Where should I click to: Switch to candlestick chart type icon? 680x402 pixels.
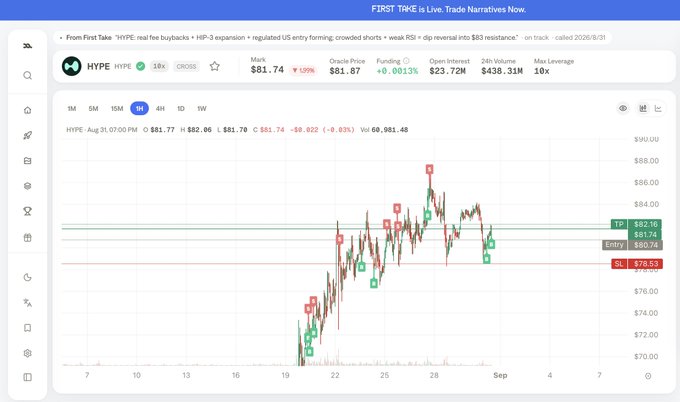(643, 108)
